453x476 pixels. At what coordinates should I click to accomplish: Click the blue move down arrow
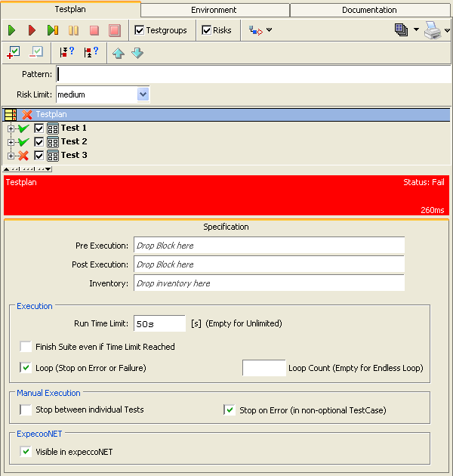pos(137,53)
